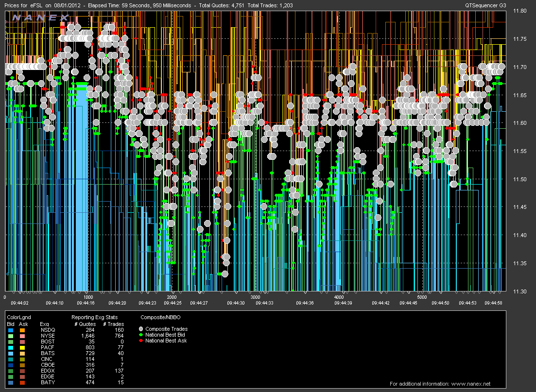
Task: Click BATS quote count 729
Action: click(x=90, y=353)
